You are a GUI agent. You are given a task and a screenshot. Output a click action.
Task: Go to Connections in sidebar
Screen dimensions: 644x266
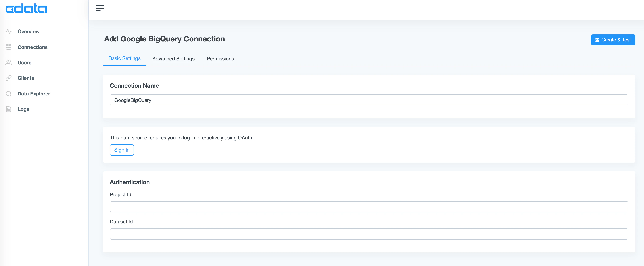click(32, 47)
